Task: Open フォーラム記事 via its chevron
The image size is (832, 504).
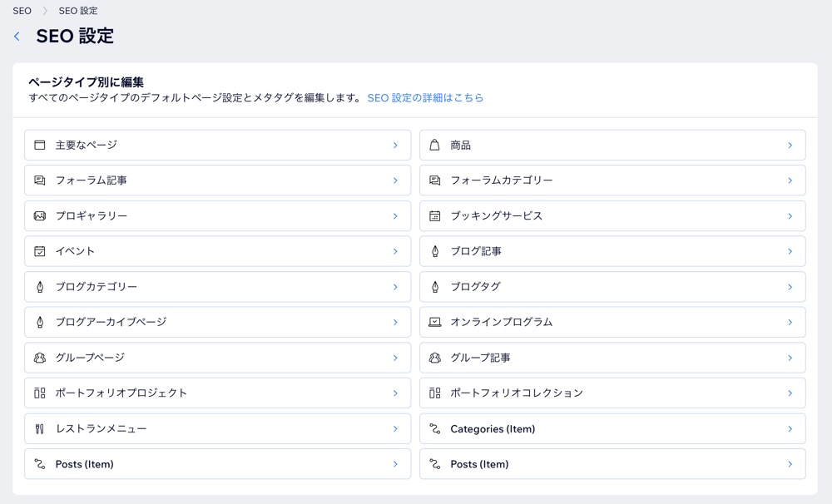Action: [x=395, y=180]
